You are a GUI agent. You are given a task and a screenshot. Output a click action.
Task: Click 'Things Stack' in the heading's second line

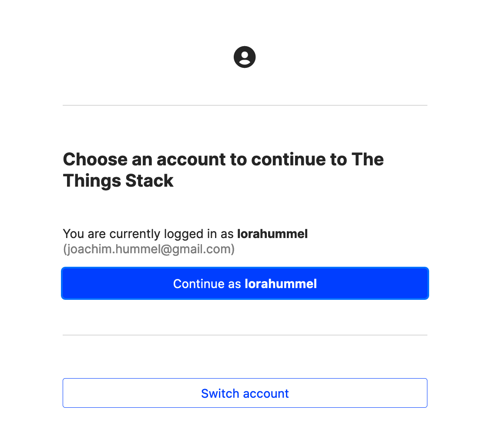(118, 181)
